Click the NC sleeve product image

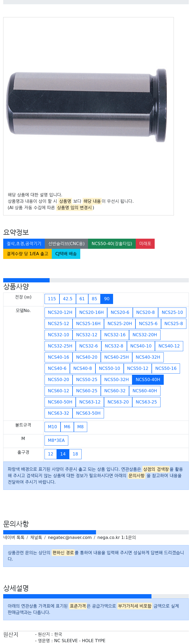(87, 106)
